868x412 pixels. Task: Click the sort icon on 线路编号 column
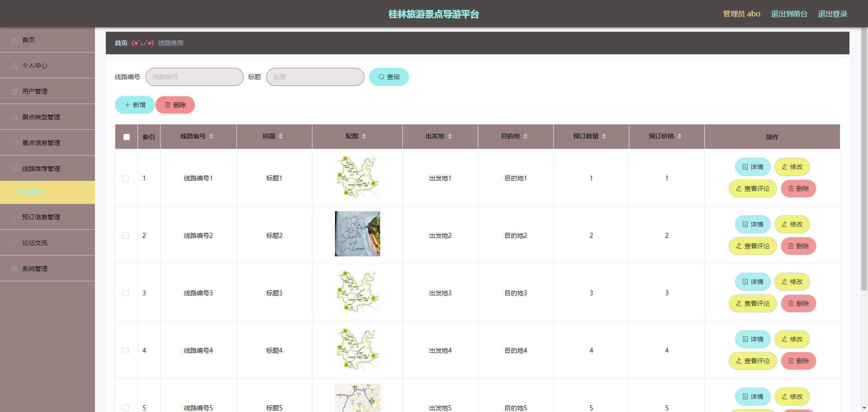click(x=211, y=137)
